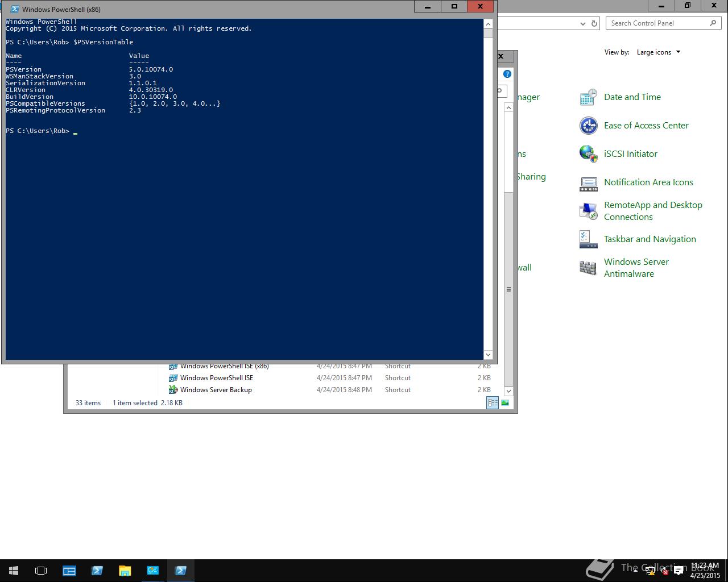This screenshot has width=728, height=582.
Task: Click the 33 items status text
Action: point(88,403)
